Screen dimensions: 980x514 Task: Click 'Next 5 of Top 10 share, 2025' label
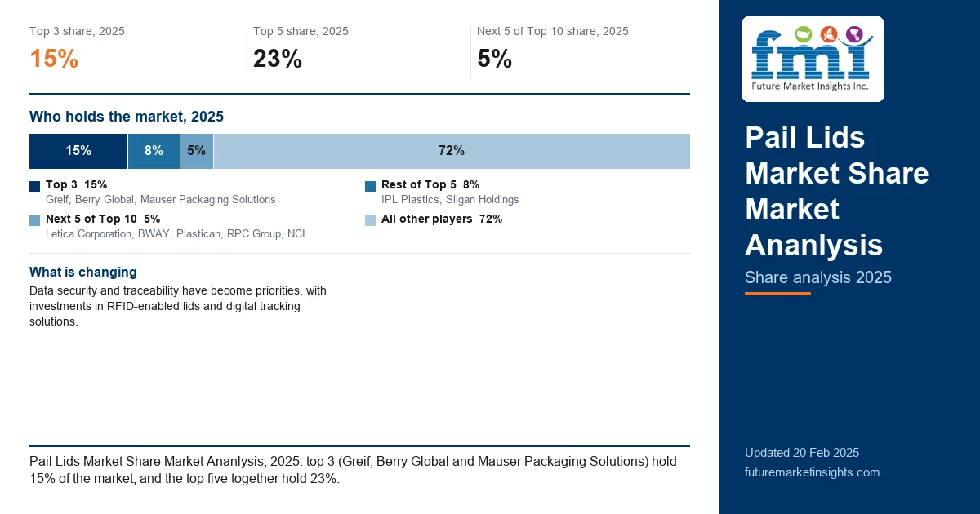click(x=553, y=31)
